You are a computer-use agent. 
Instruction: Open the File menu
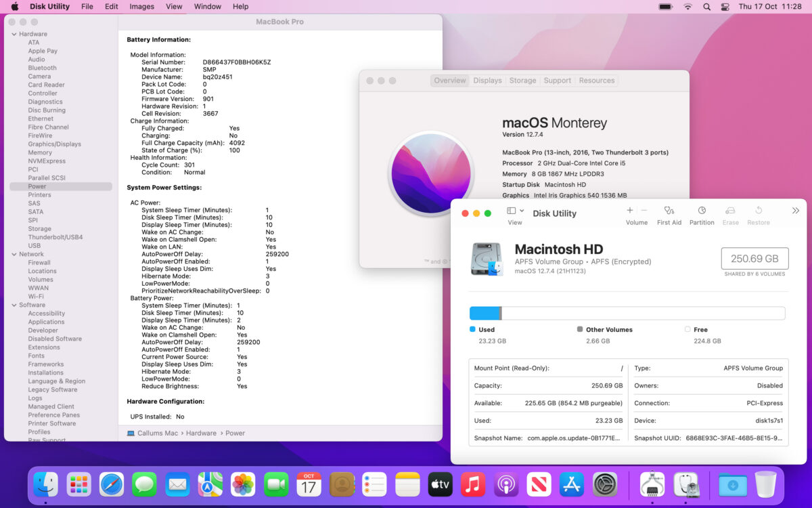tap(87, 6)
